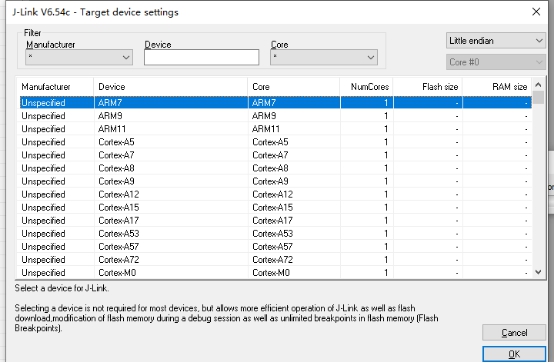This screenshot has width=554, height=363.
Task: Select the Cortex-A9 device row
Action: pyautogui.click(x=276, y=181)
